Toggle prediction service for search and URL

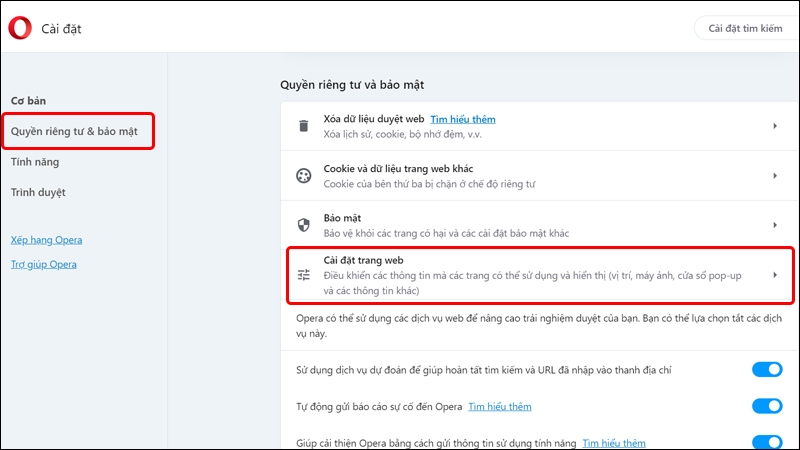[767, 369]
